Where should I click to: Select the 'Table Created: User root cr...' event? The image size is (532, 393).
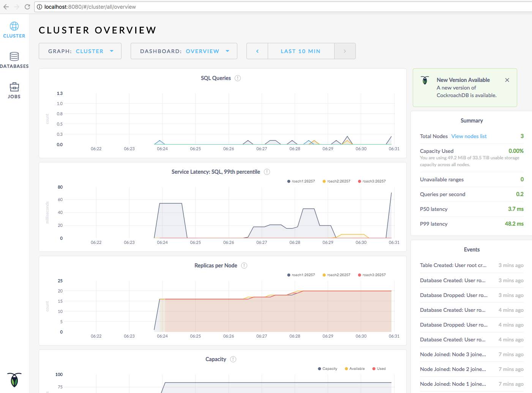click(x=472, y=266)
